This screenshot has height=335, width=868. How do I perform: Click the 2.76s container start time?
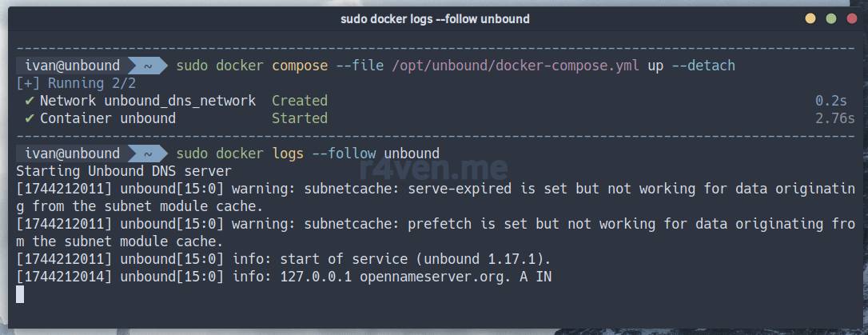pos(834,118)
